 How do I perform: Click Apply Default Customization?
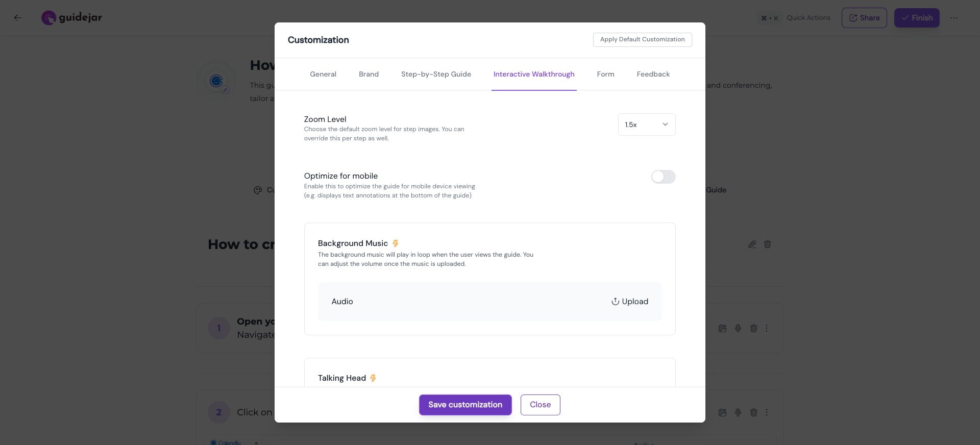click(642, 39)
